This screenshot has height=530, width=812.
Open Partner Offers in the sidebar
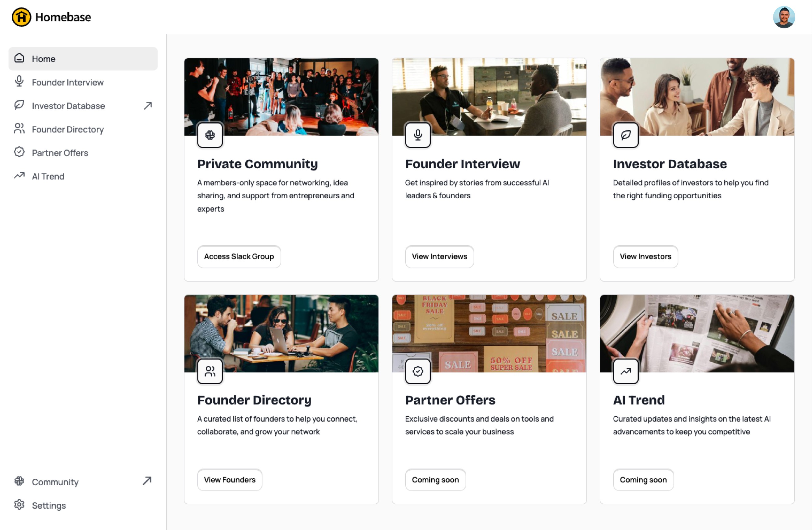83,153
